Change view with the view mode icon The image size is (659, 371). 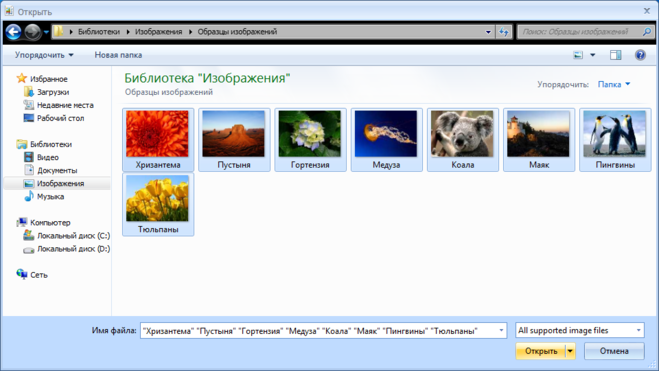pyautogui.click(x=578, y=55)
